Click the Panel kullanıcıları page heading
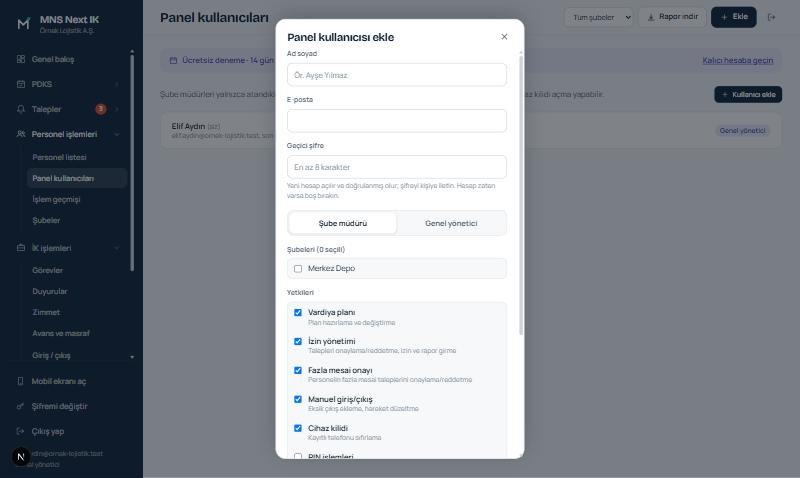800x478 pixels. 214,17
